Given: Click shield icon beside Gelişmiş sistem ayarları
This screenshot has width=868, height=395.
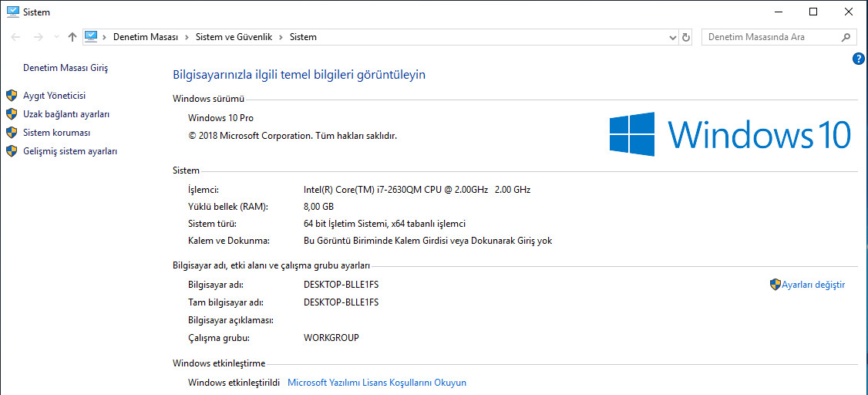Looking at the screenshot, I should point(12,151).
